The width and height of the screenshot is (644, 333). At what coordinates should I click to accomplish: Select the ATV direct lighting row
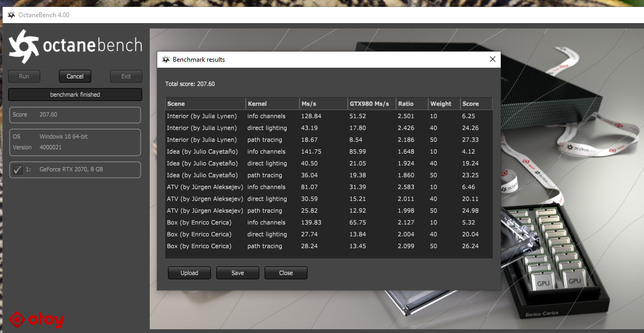pyautogui.click(x=329, y=199)
